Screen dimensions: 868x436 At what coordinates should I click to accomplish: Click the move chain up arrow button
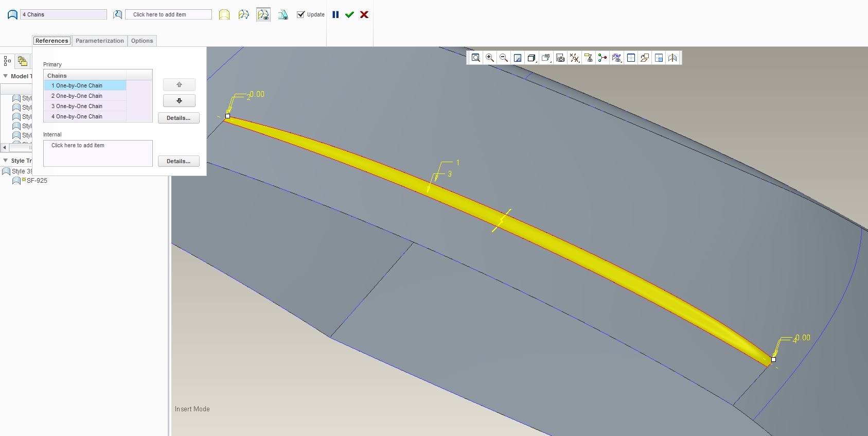[x=179, y=84]
